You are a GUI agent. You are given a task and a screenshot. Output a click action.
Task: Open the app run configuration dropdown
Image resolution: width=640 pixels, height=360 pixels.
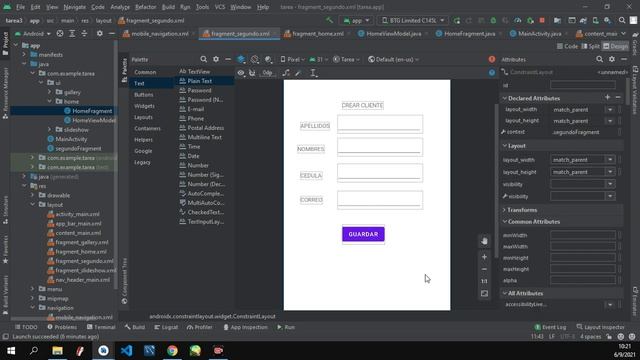click(x=356, y=20)
